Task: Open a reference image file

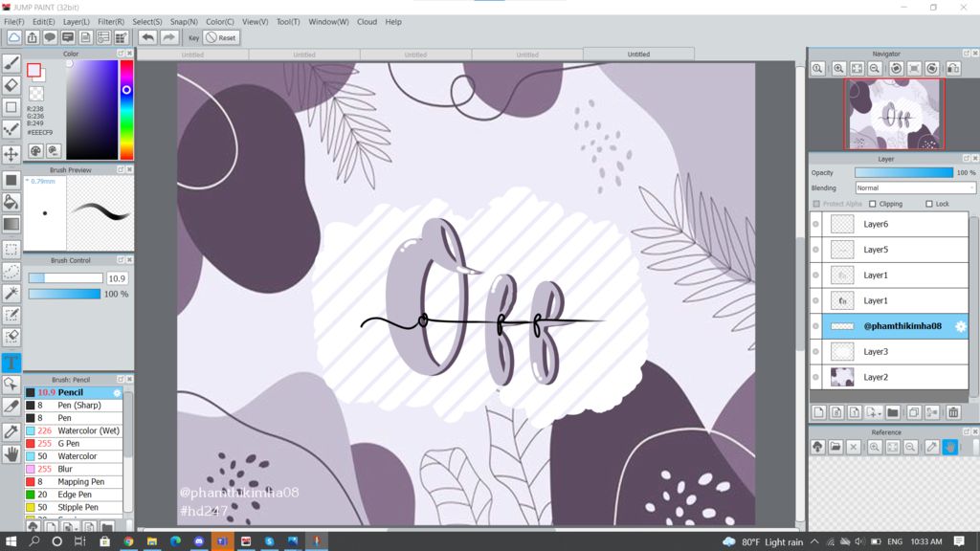Action: 835,447
